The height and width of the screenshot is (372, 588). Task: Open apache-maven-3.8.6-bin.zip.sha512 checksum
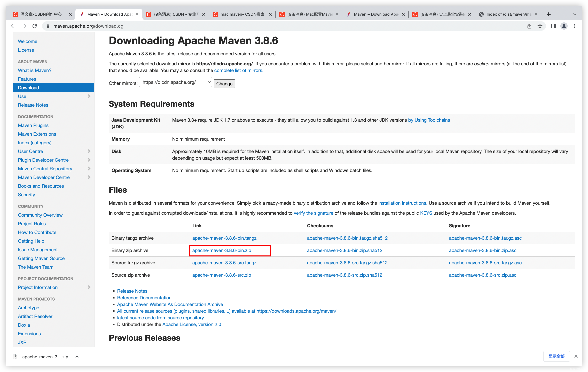[344, 250]
